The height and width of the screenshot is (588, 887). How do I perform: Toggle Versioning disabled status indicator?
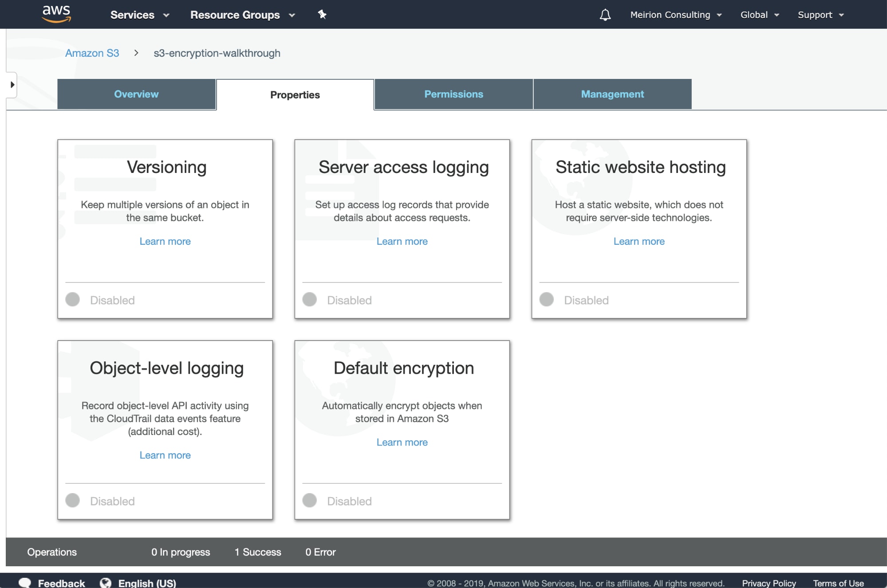pos(73,300)
